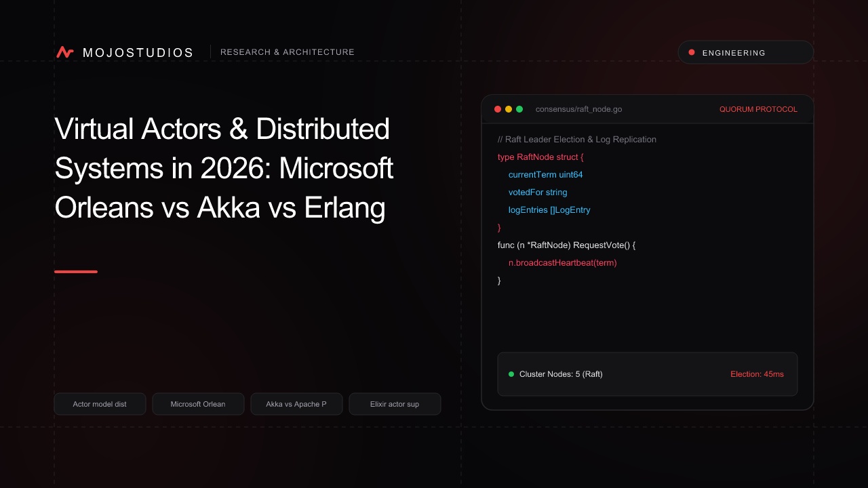This screenshot has width=868, height=488.
Task: Click the red close dot in code window
Action: click(x=498, y=109)
